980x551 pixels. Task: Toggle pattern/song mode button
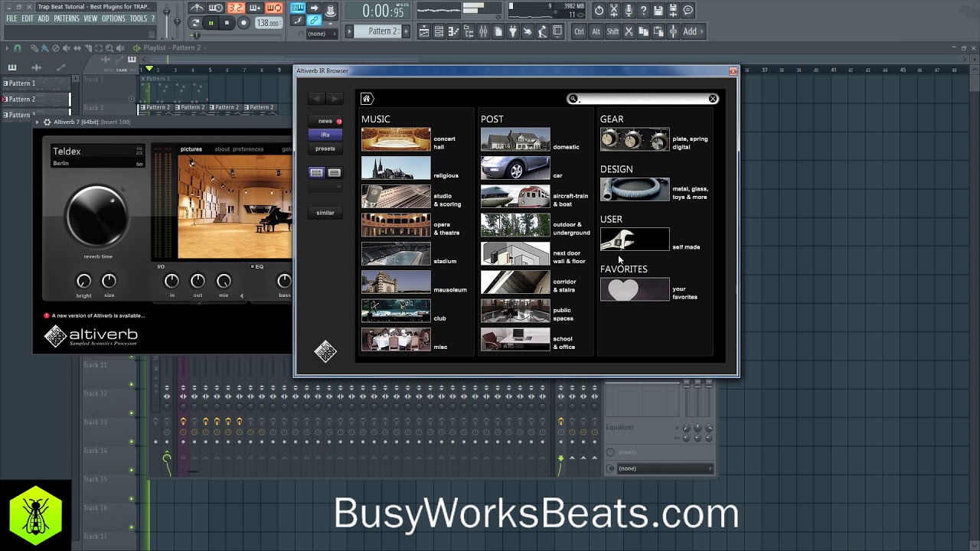tap(195, 23)
